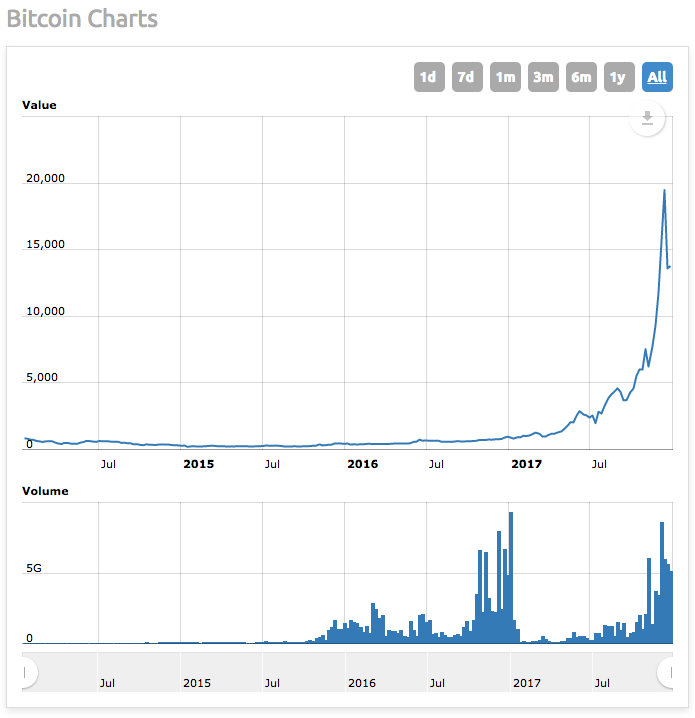Click the Volume chart label
This screenshot has height=718, width=695.
click(45, 491)
